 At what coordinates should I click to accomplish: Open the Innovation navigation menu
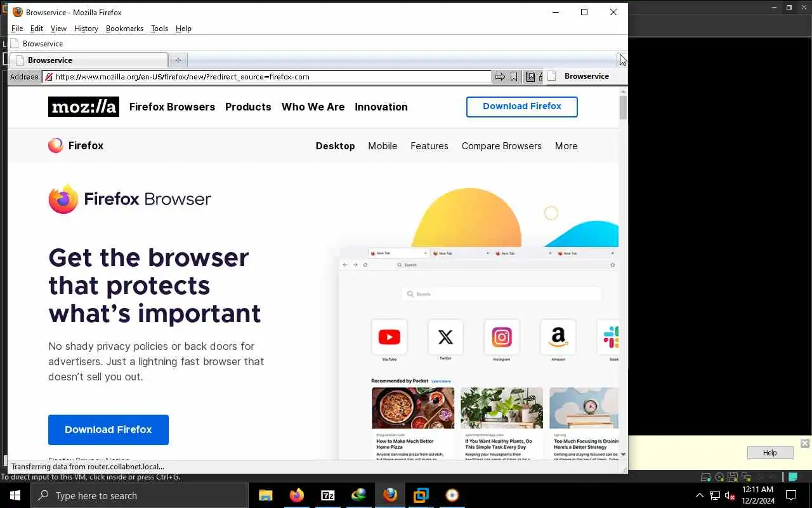click(x=381, y=107)
